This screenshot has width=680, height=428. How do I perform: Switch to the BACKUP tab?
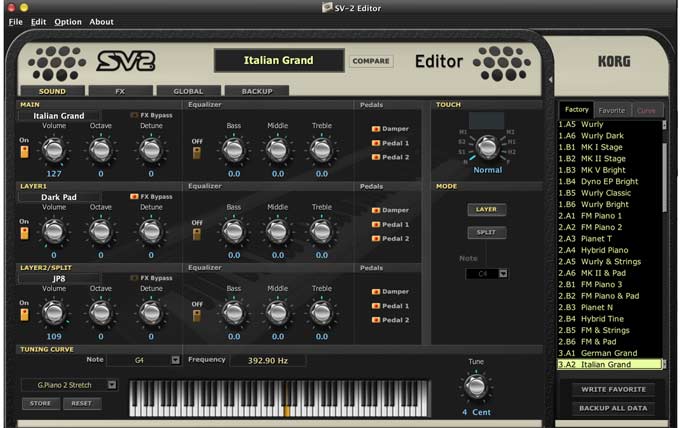(257, 91)
